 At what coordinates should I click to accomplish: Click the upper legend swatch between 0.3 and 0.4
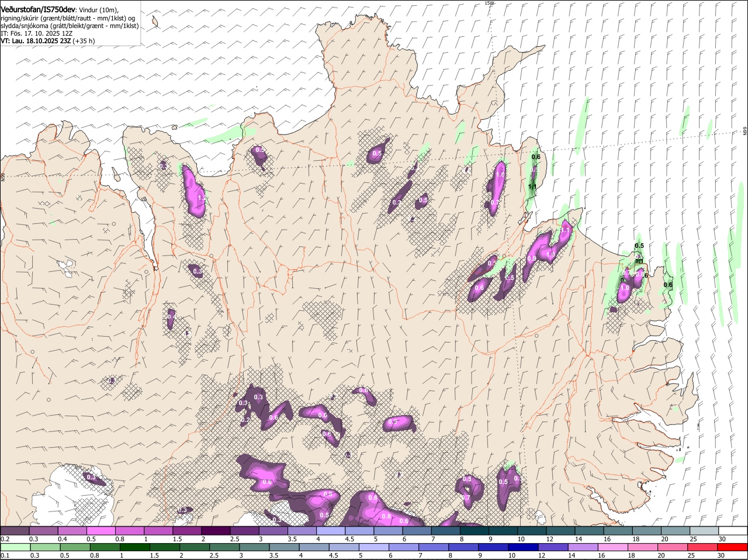[44, 531]
